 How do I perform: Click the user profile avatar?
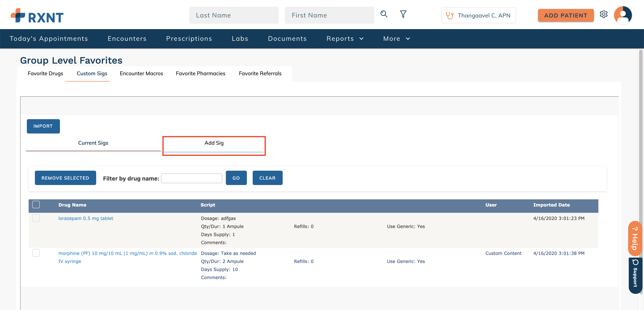[x=623, y=15]
